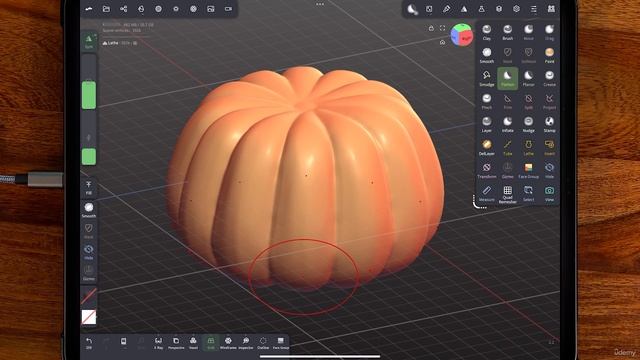Toggle X-Ray display mode
This screenshot has height=360, width=640.
point(158,343)
